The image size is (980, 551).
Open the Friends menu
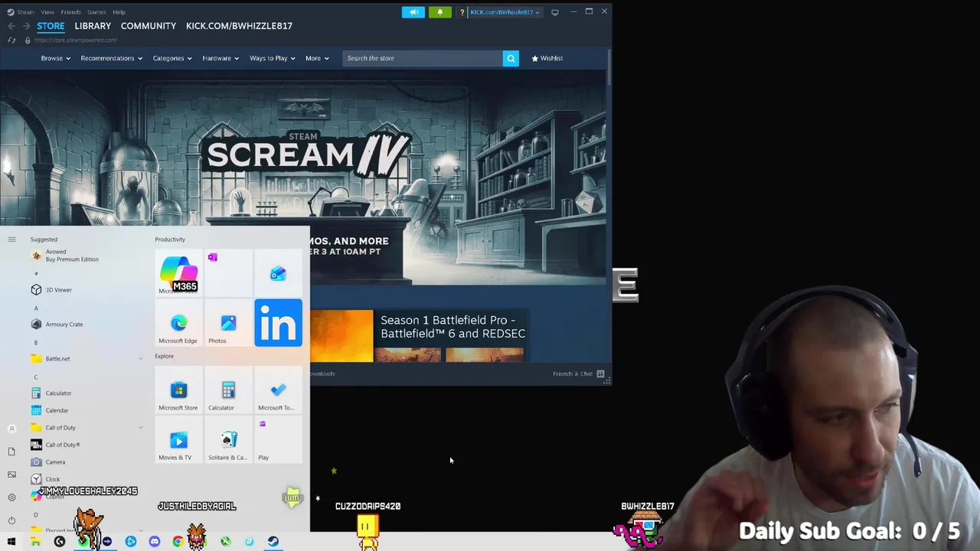[70, 12]
